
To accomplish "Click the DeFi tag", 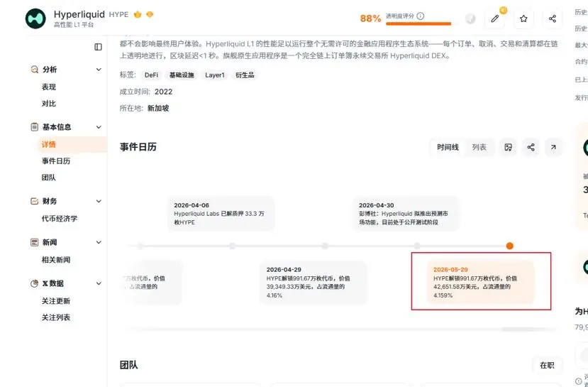I will point(151,75).
